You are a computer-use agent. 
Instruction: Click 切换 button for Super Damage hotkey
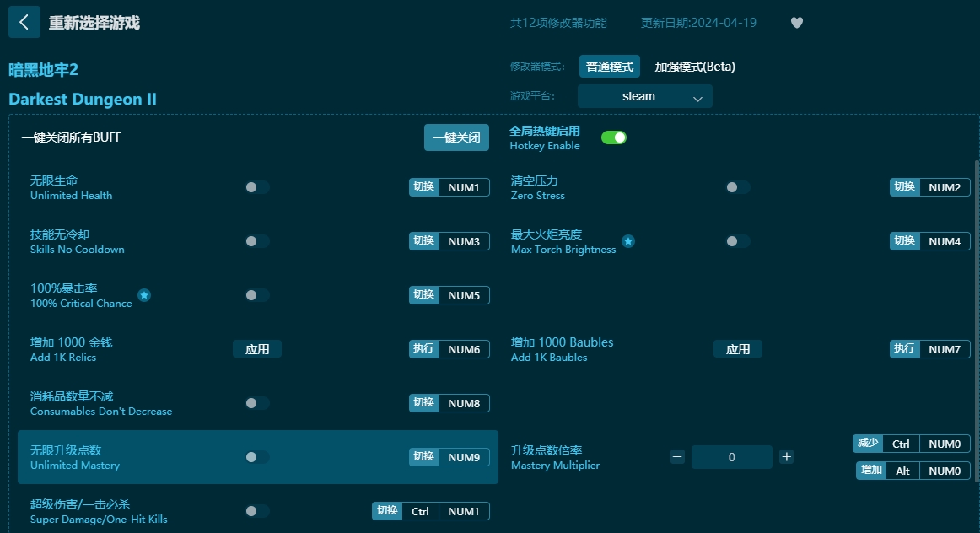click(387, 511)
